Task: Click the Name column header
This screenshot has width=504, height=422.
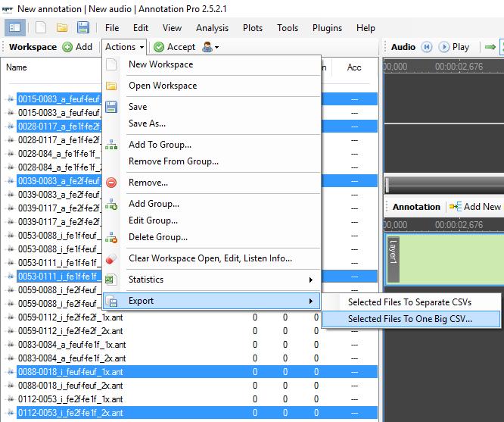Action: point(17,67)
